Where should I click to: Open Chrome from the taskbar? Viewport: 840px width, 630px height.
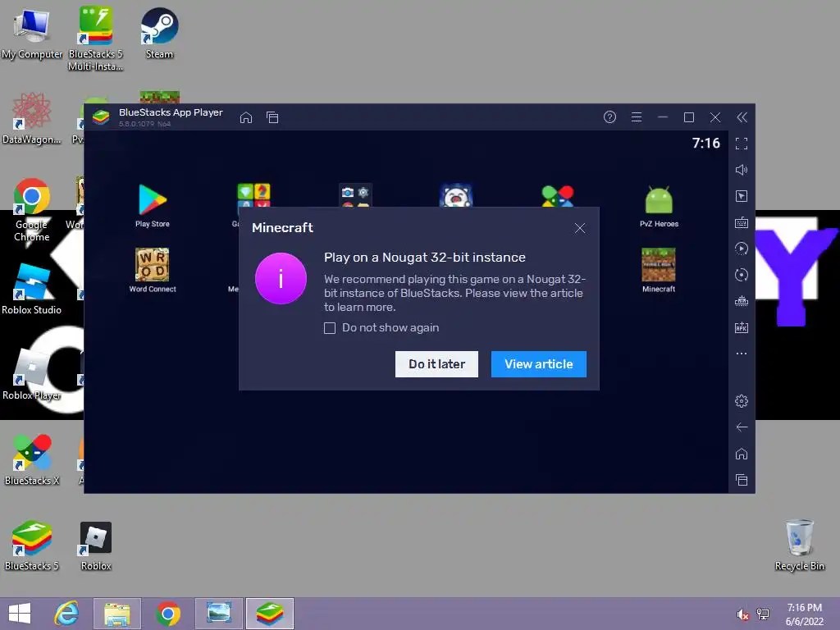(168, 614)
